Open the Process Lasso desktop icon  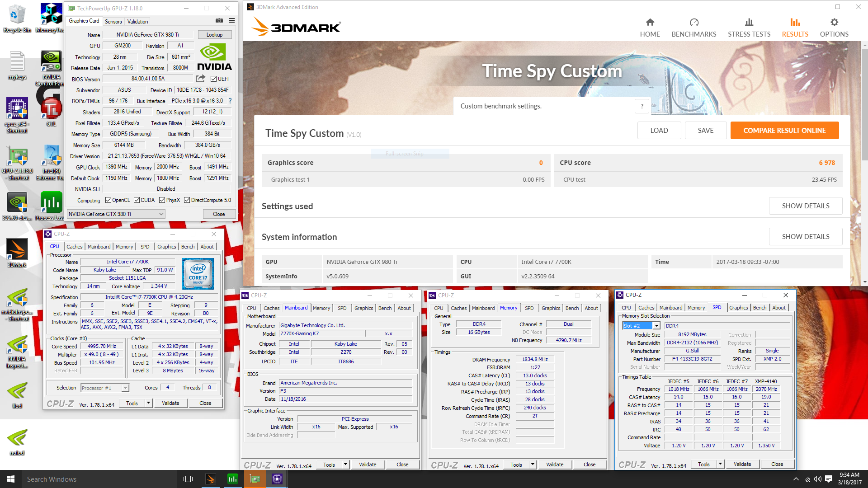[51, 206]
